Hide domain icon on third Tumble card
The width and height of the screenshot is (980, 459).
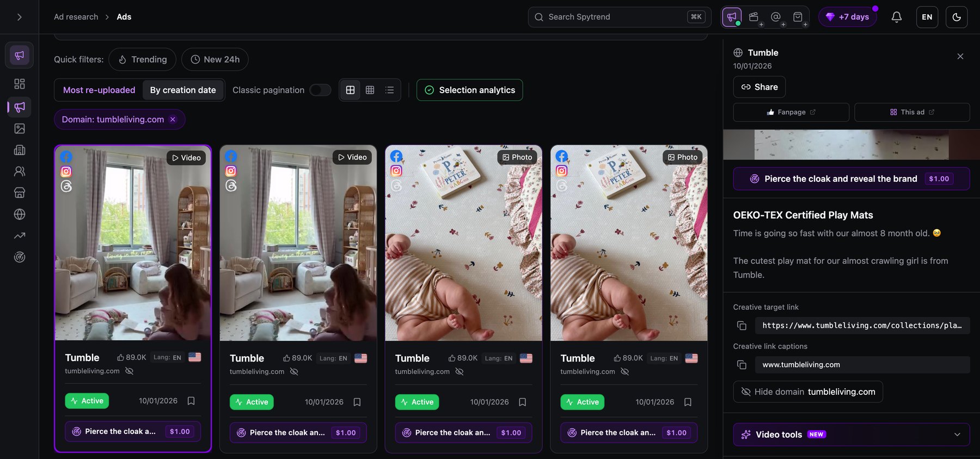(460, 371)
